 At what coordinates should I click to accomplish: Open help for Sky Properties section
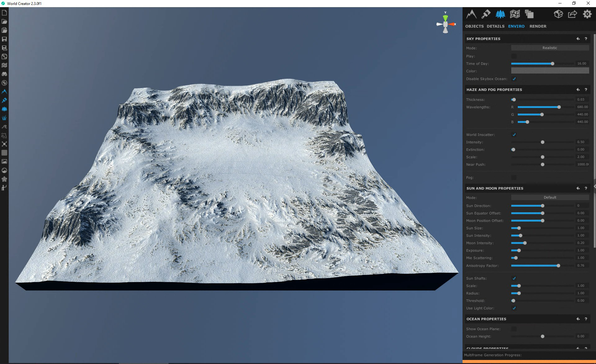point(586,39)
